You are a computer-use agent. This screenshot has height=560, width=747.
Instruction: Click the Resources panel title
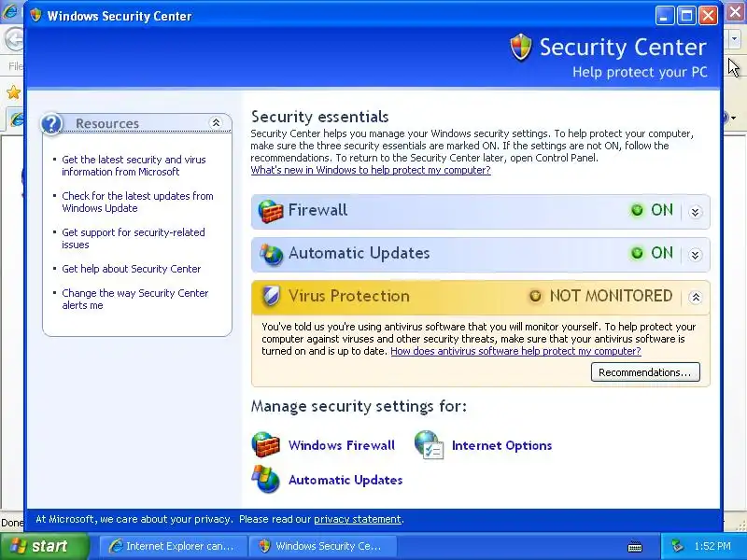pos(107,123)
